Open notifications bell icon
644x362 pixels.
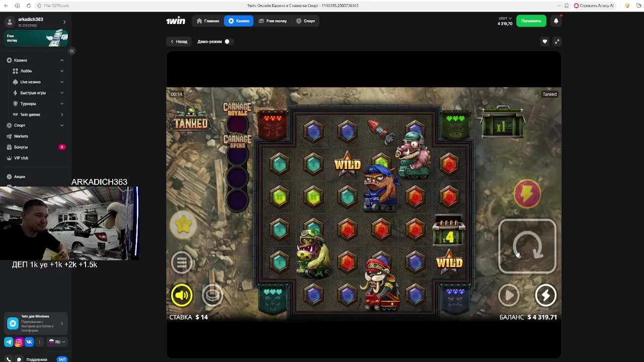[556, 21]
